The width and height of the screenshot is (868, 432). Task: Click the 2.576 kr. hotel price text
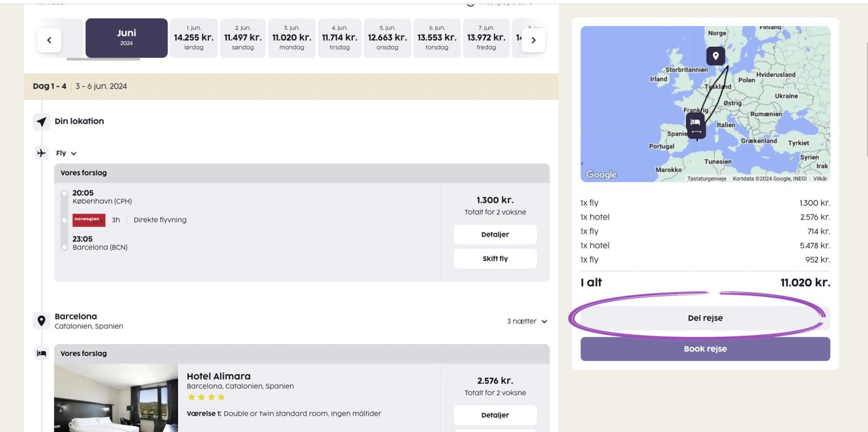[495, 381]
